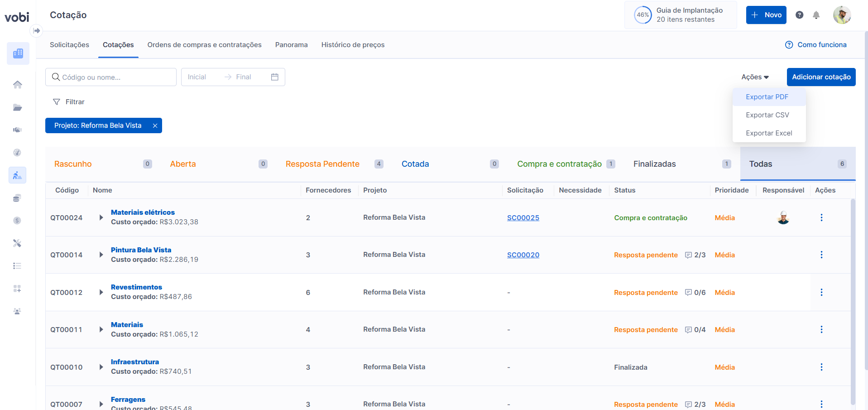Open the home icon in sidebar
868x410 pixels.
click(x=18, y=85)
